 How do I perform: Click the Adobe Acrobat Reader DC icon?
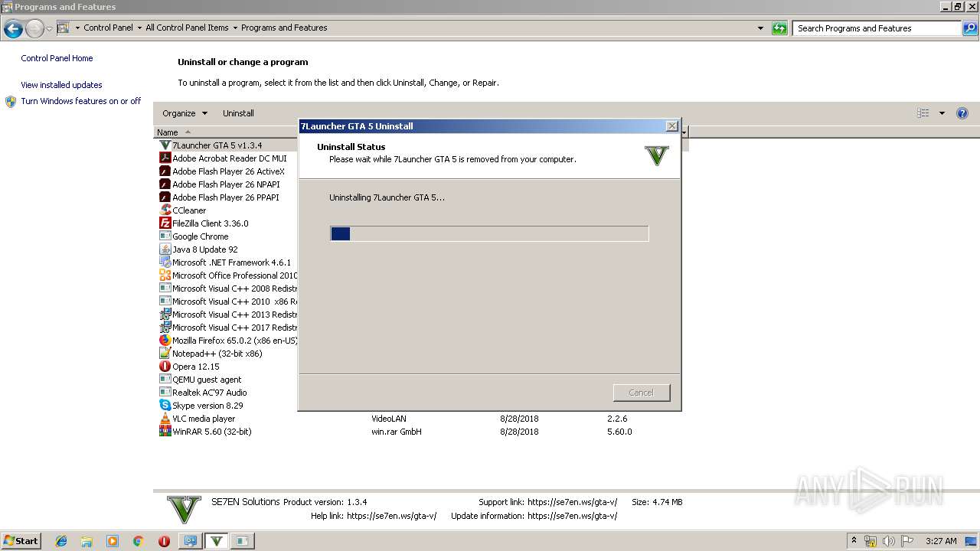tap(165, 158)
